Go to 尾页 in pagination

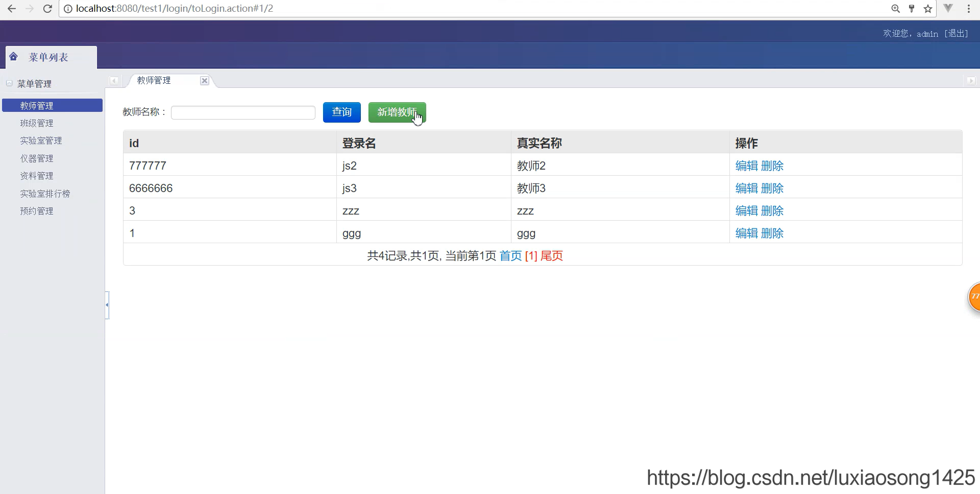(x=552, y=255)
